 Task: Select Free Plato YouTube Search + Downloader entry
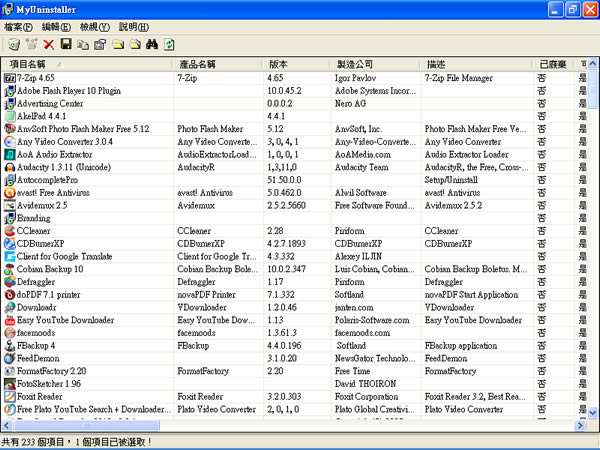pos(94,409)
